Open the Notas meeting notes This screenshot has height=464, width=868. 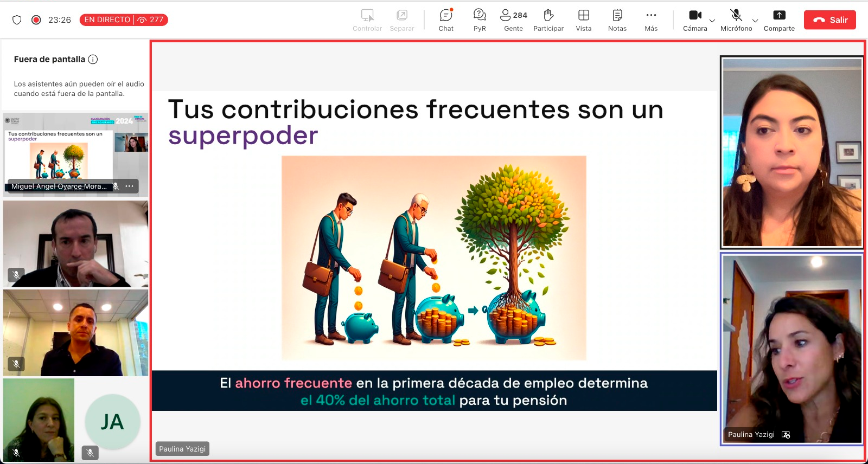[617, 20]
